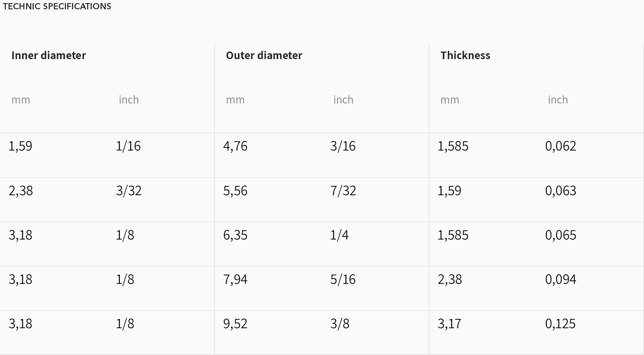Click the 7,94 outer diameter cell

point(235,279)
